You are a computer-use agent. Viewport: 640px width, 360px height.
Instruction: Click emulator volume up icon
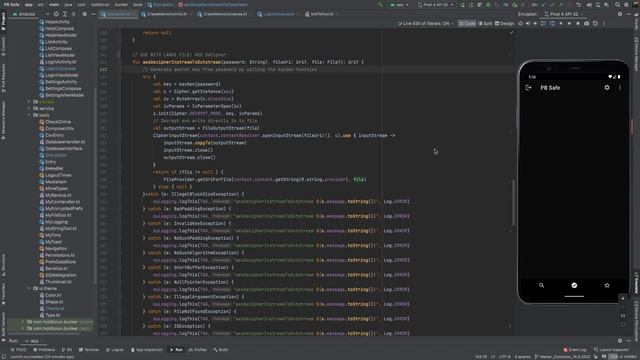[528, 24]
